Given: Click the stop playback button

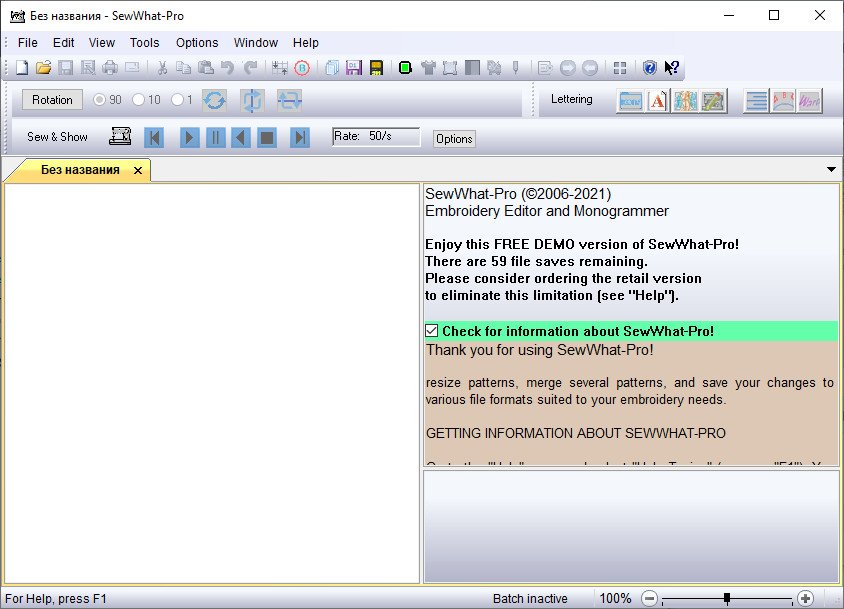Looking at the screenshot, I should click(267, 138).
